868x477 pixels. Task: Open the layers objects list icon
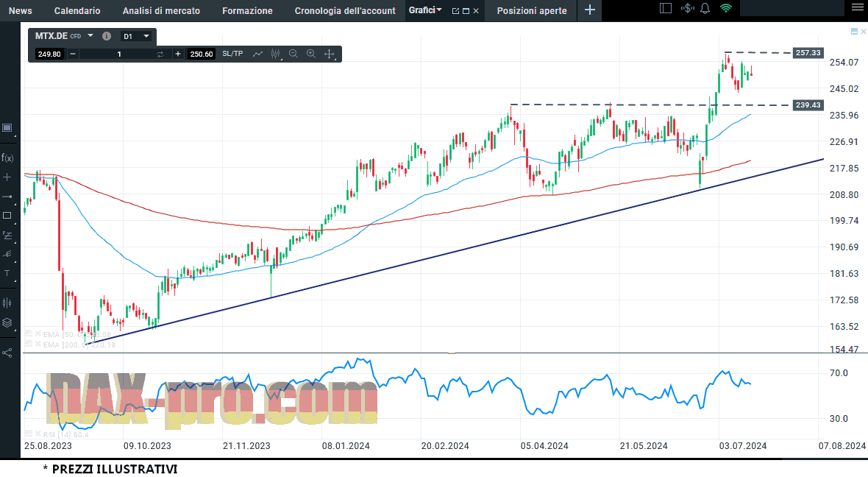point(7,323)
